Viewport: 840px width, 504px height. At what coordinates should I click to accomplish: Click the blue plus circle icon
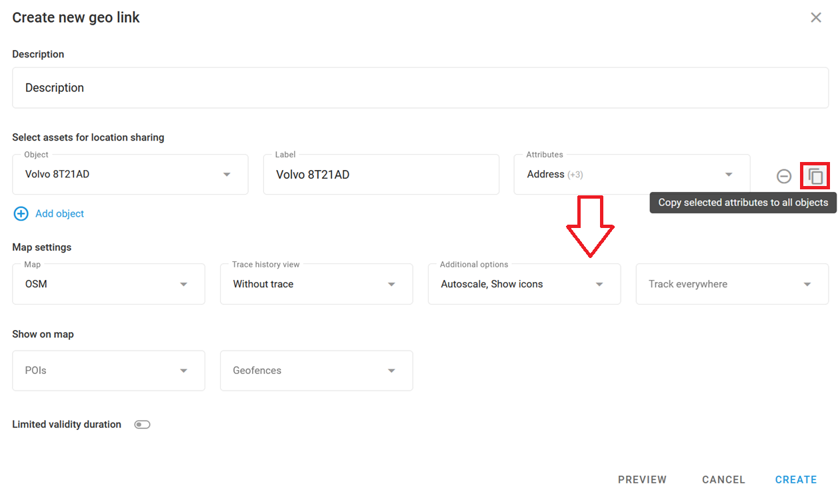pyautogui.click(x=21, y=213)
